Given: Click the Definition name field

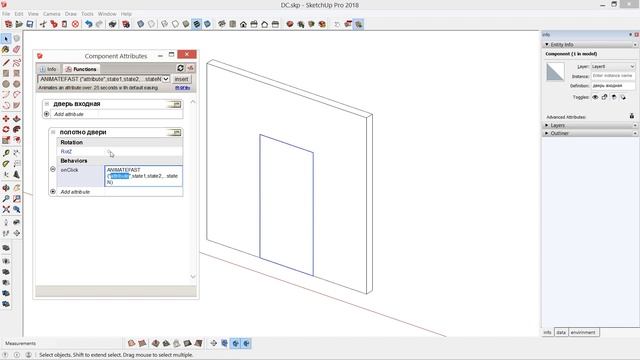Looking at the screenshot, I should pyautogui.click(x=613, y=86).
